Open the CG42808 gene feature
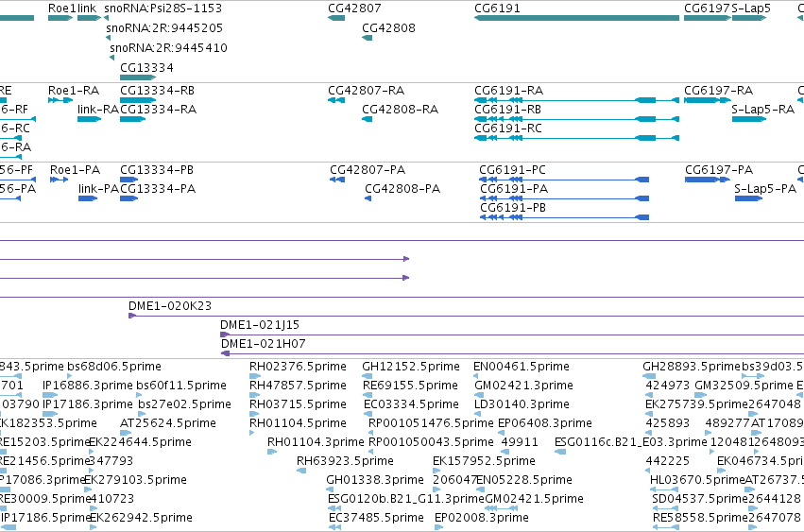Image resolution: width=804 pixels, height=532 pixels. [368, 38]
